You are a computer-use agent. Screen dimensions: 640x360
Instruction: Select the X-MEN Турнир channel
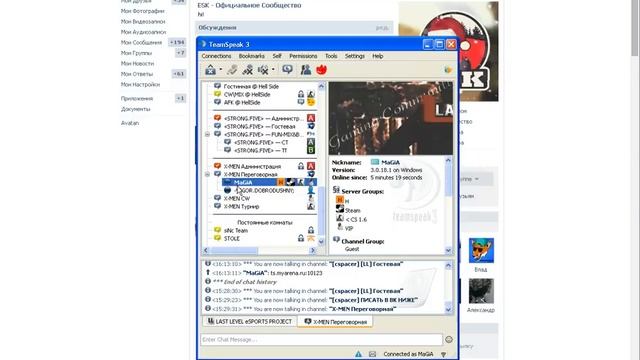point(241,207)
